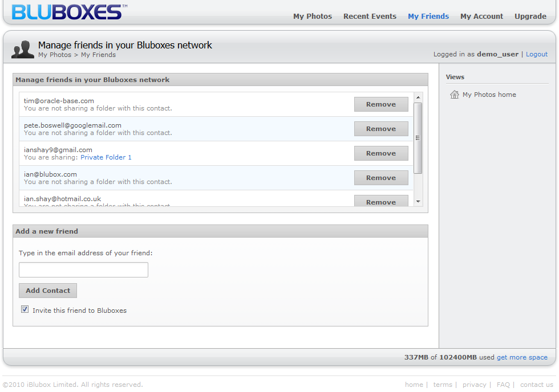Remove the ianshay9@gmail.com contact
559x392 pixels.
pyautogui.click(x=381, y=153)
